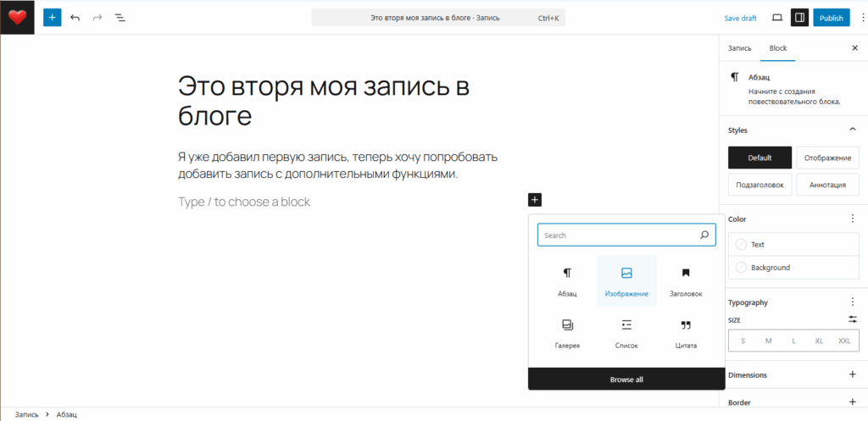Undo the last edit

(x=75, y=17)
